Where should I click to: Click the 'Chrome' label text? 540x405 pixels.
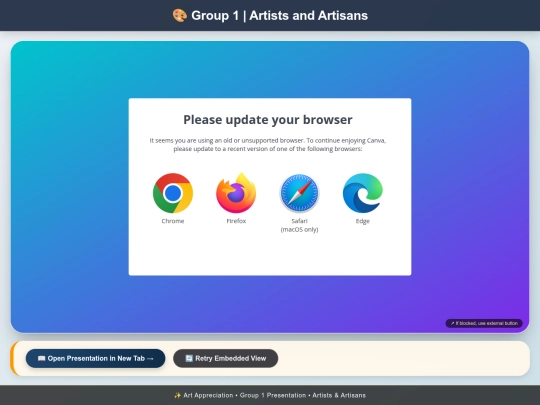173,221
